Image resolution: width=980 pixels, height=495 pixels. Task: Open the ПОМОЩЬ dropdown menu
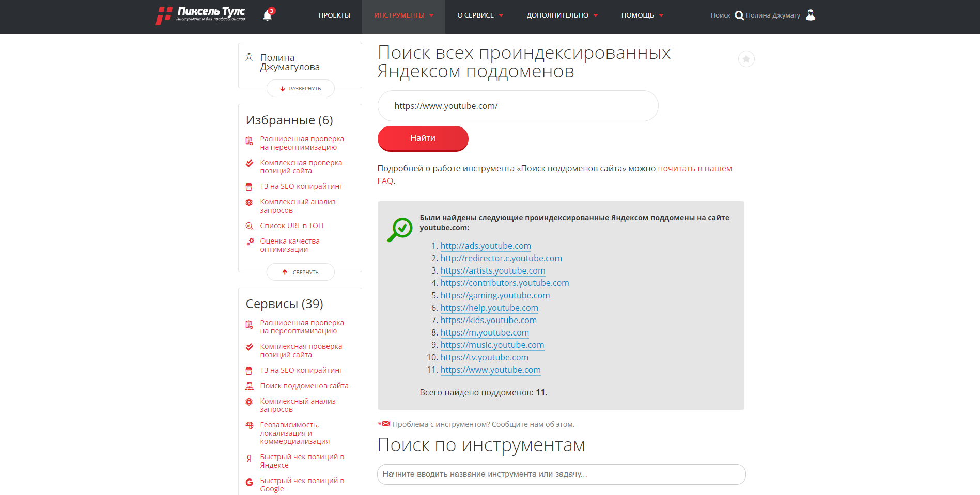pyautogui.click(x=642, y=15)
